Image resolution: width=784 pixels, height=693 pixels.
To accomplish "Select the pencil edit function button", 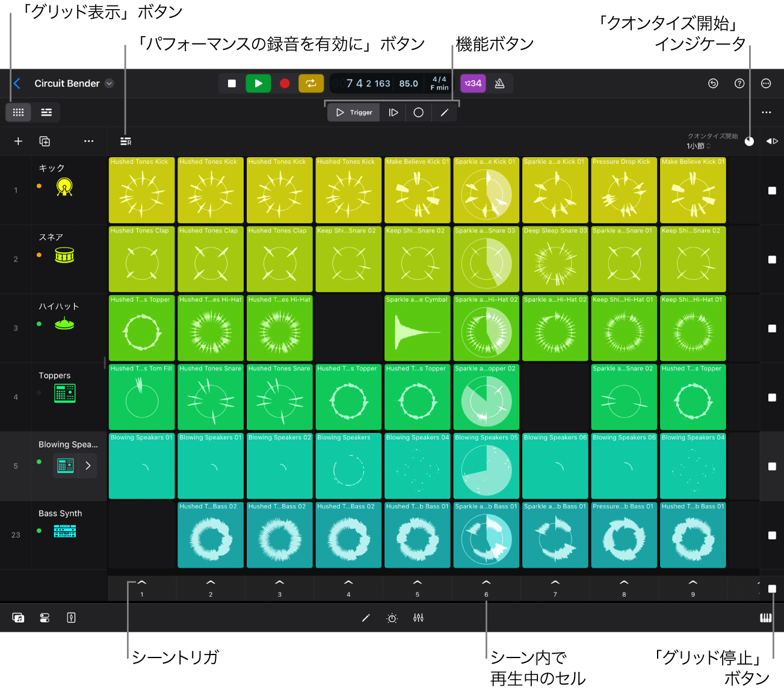I will [x=445, y=112].
